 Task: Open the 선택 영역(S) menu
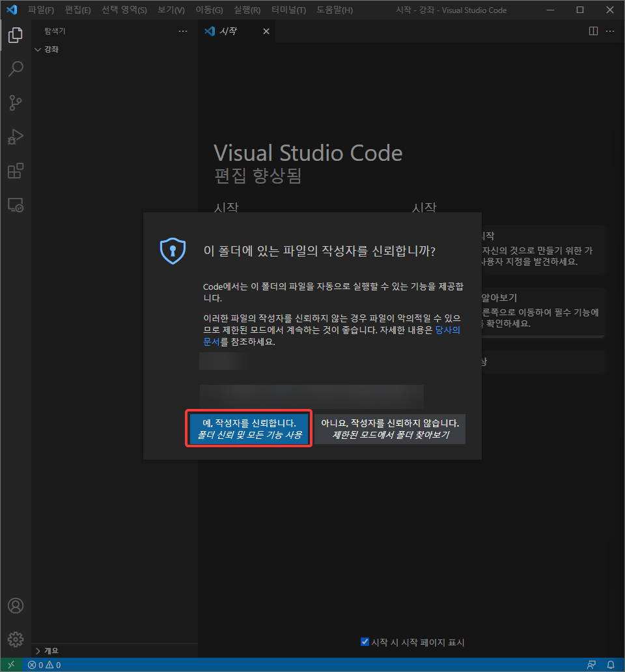[x=124, y=10]
